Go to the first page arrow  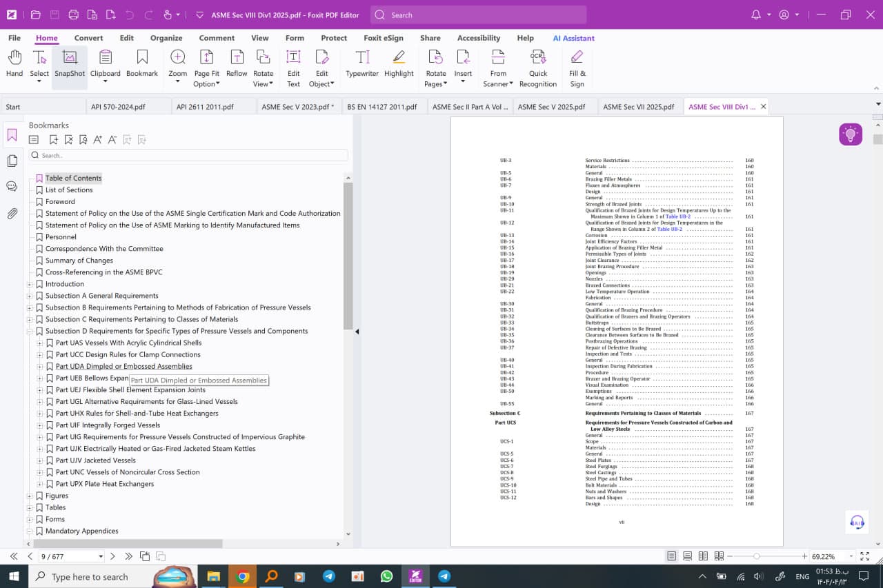(14, 556)
